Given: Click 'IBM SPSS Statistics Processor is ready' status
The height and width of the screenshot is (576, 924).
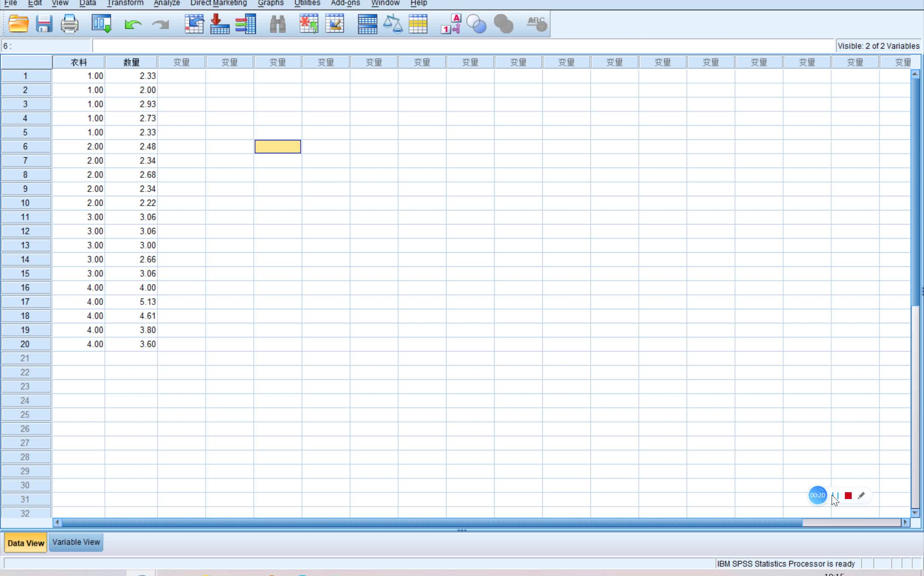Looking at the screenshot, I should tap(786, 564).
